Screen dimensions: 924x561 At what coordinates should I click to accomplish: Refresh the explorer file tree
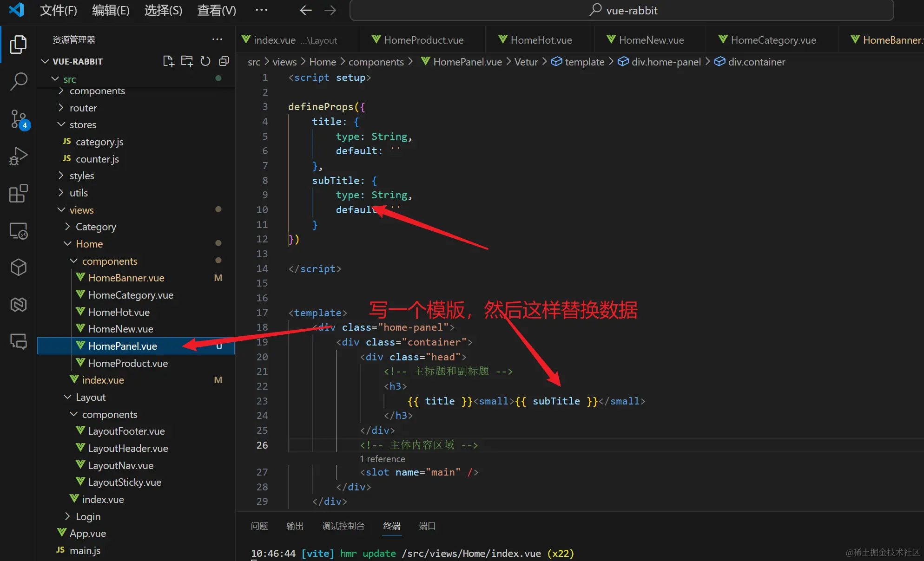point(205,61)
